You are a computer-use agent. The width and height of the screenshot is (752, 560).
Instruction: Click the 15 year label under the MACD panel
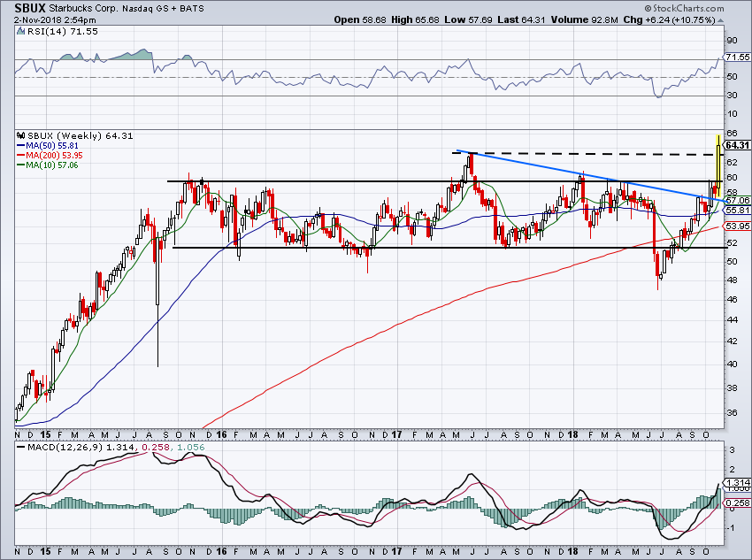pos(45,551)
